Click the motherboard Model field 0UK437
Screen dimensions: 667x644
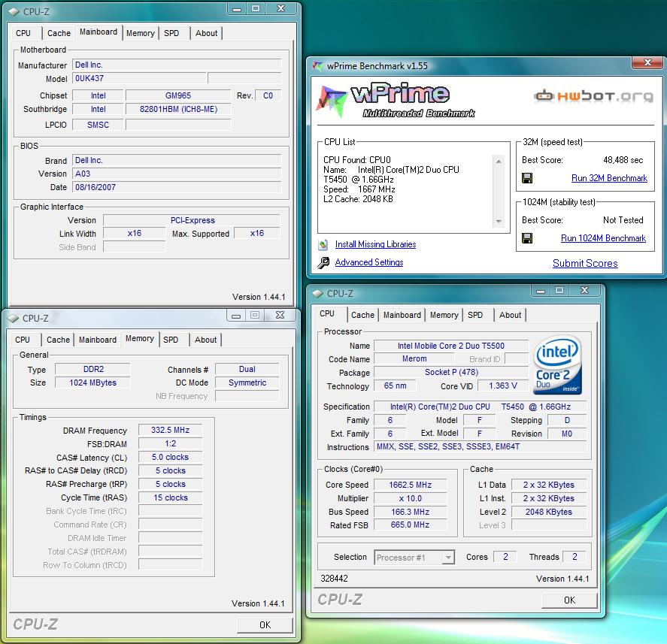(140, 78)
